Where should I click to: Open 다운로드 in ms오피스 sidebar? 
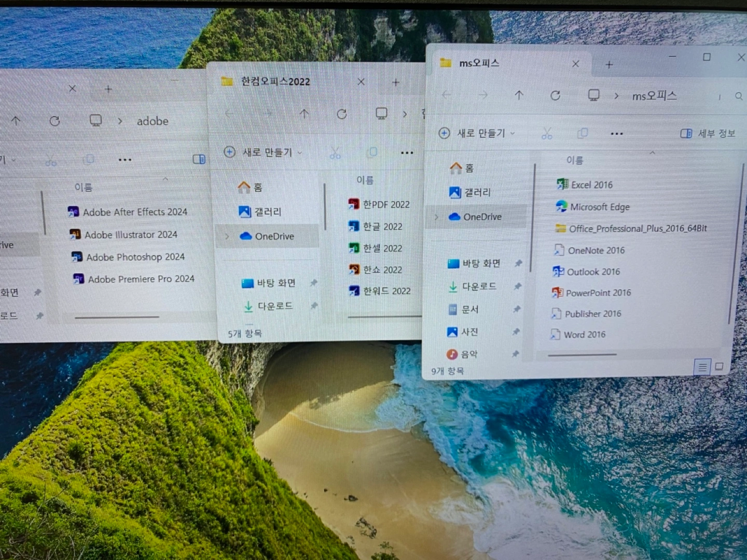(472, 286)
